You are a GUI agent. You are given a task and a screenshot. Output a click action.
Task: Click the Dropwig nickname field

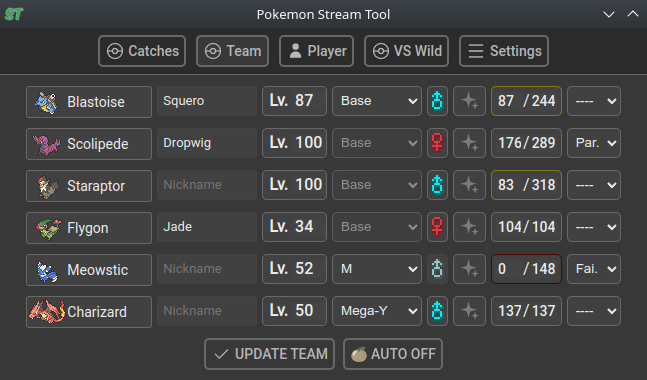pos(207,143)
